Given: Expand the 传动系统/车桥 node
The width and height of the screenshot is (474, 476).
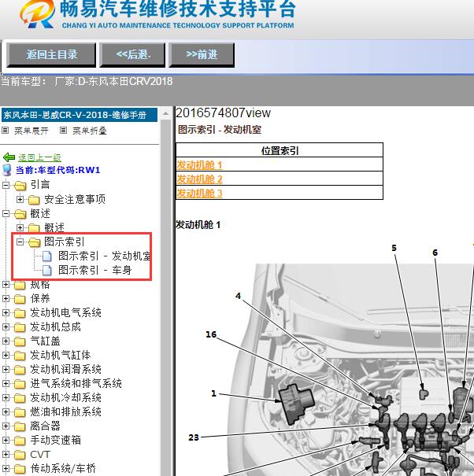Looking at the screenshot, I should [x=6, y=468].
